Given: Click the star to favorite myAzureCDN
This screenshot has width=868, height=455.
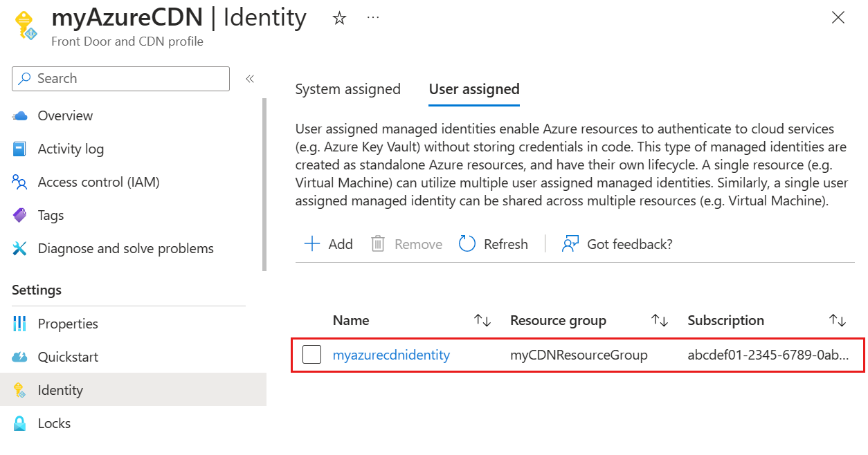Looking at the screenshot, I should click(x=339, y=18).
